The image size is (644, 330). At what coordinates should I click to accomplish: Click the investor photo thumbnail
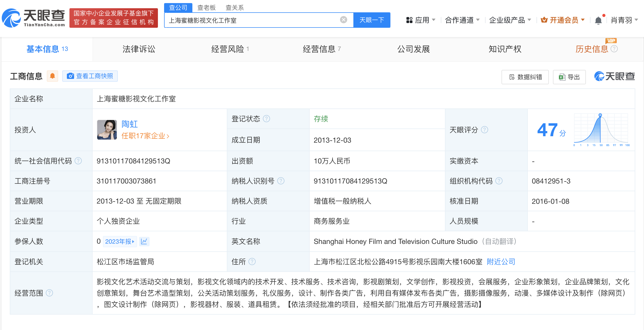[x=107, y=130]
